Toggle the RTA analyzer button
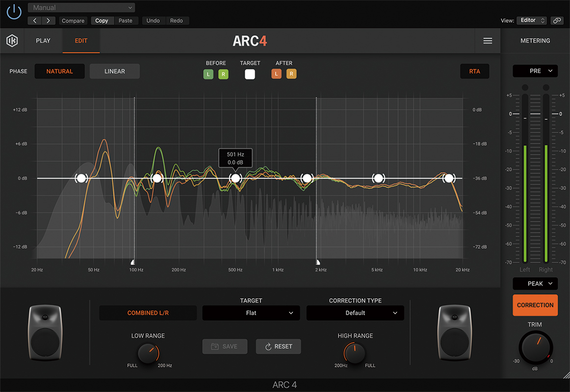 (474, 71)
